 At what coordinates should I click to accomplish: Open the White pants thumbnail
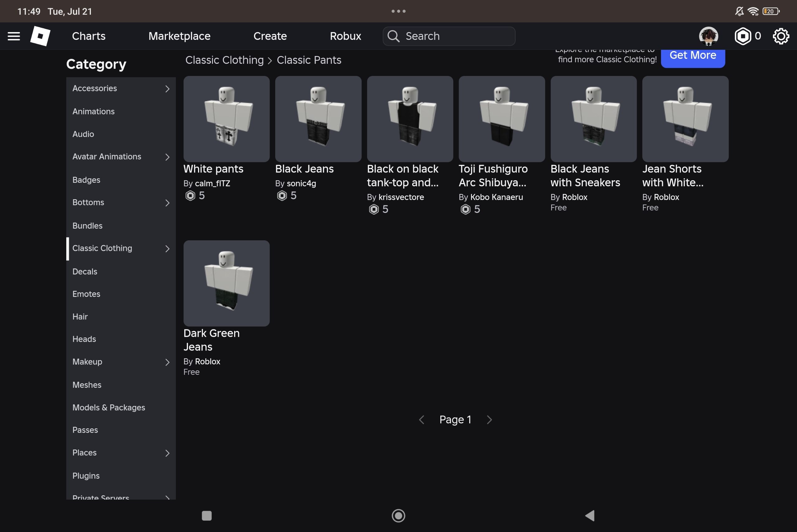tap(227, 119)
